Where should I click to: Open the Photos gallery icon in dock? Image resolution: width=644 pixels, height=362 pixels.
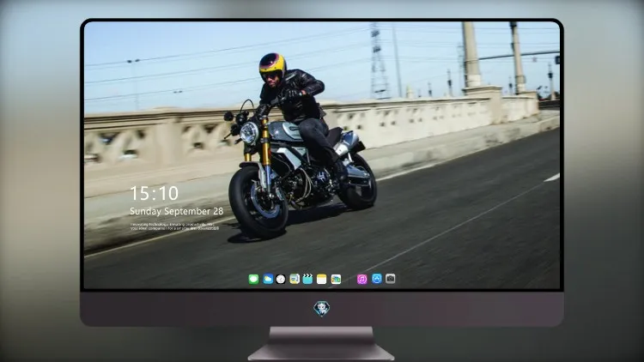pos(336,279)
